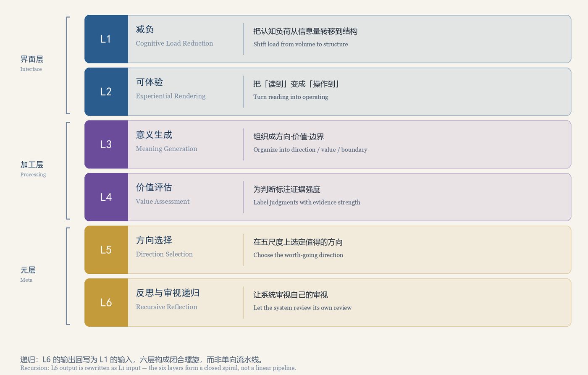This screenshot has width=588, height=375.
Task: Click the Interface group caption
Action: 31,69
